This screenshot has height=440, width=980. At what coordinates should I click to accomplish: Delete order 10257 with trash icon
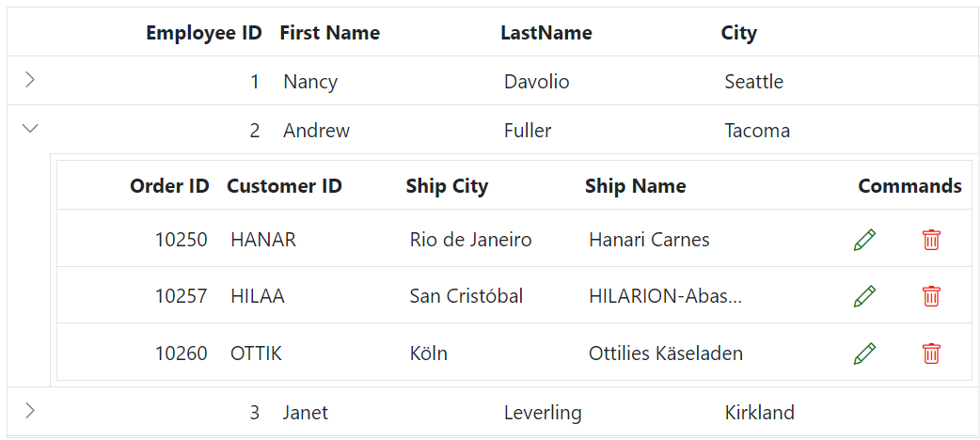point(931,296)
